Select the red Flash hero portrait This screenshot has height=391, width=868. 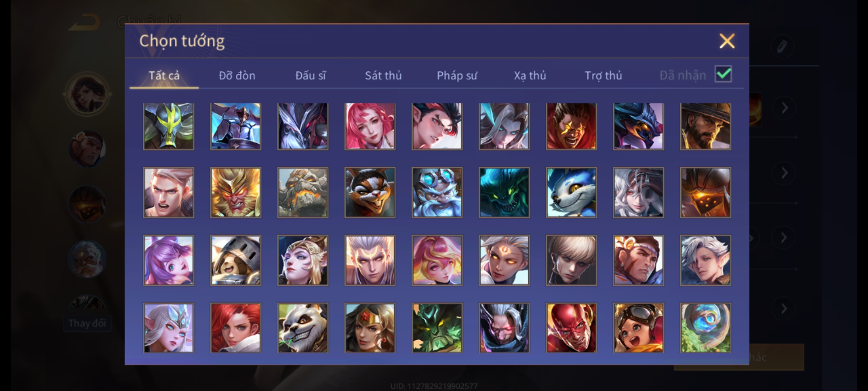click(x=571, y=328)
